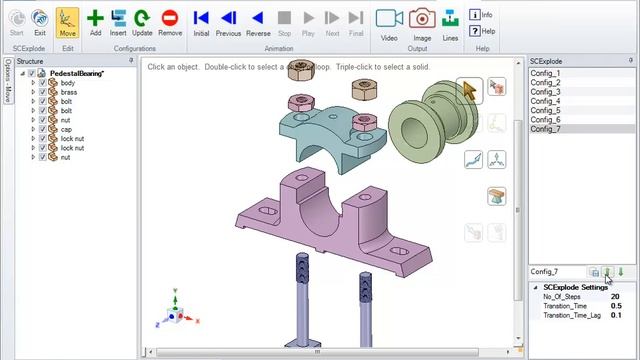This screenshot has height=360, width=640.
Task: Select Config_6 in the list
Action: coord(582,120)
